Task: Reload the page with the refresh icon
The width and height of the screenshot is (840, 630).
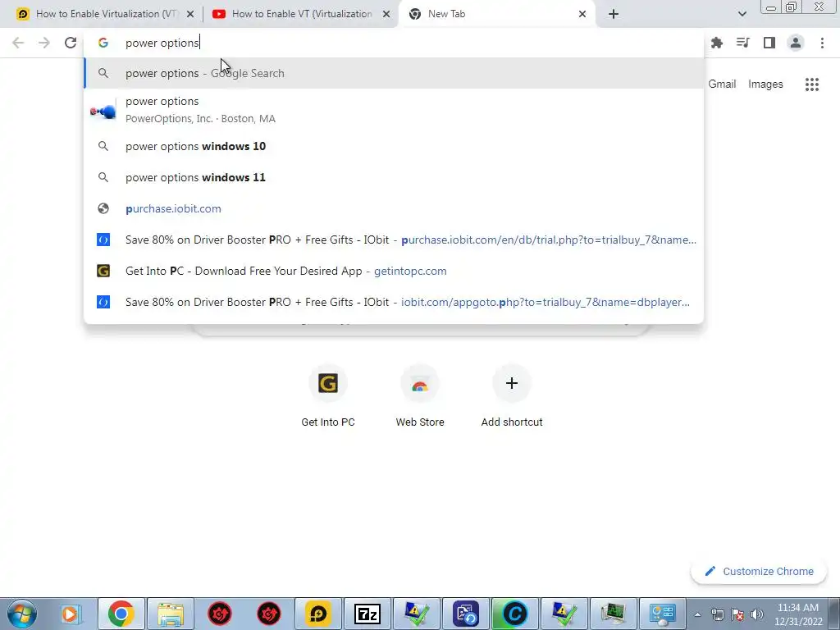Action: click(x=71, y=43)
